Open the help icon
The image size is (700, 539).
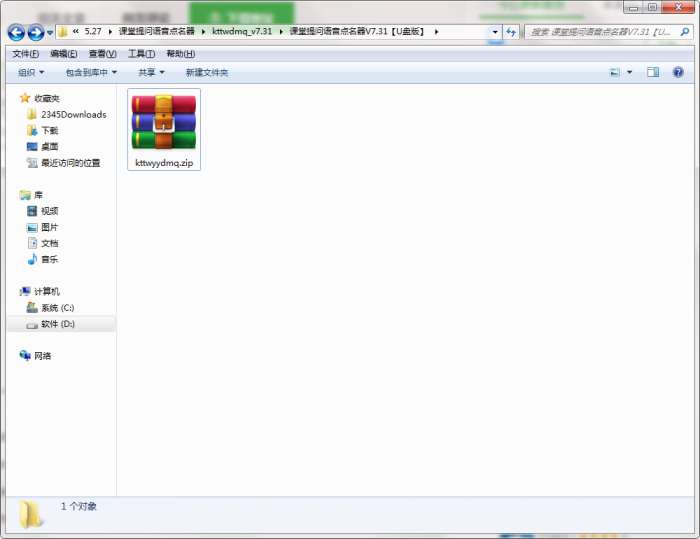[x=678, y=72]
